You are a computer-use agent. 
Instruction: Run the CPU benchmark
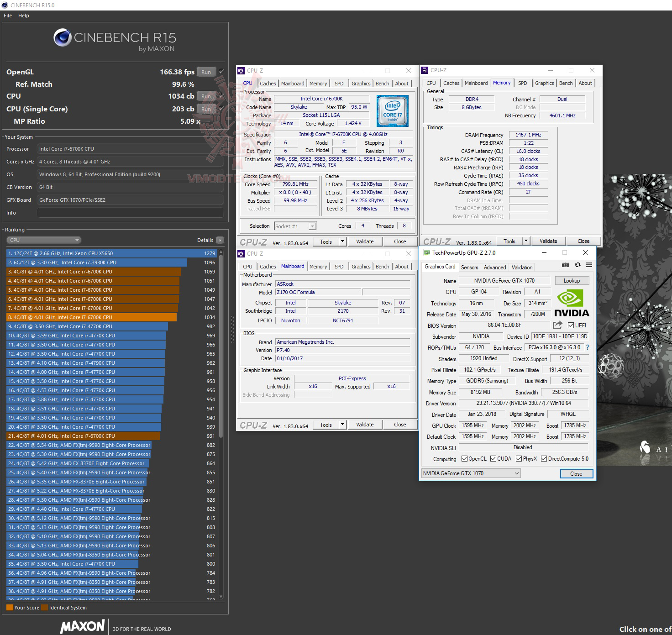206,96
